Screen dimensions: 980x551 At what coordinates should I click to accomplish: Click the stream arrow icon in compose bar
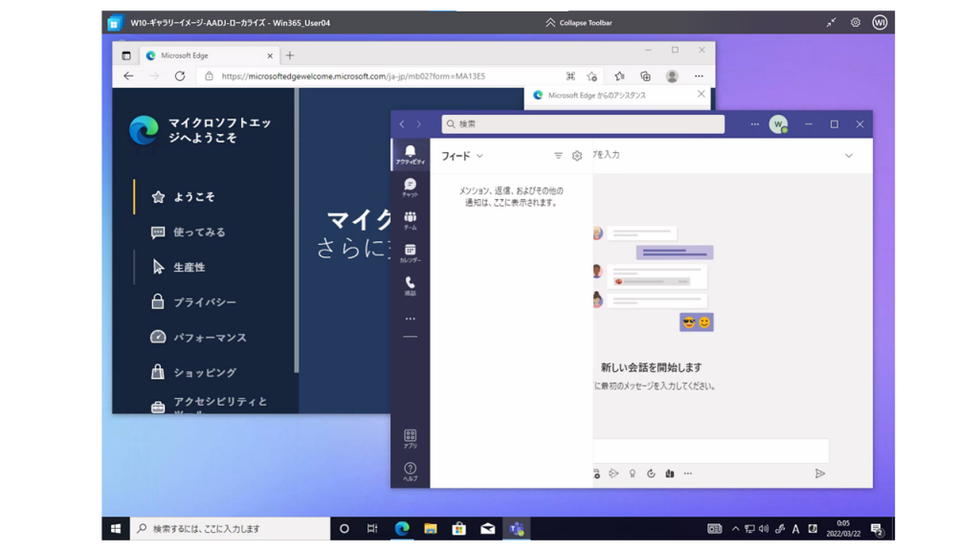(613, 474)
